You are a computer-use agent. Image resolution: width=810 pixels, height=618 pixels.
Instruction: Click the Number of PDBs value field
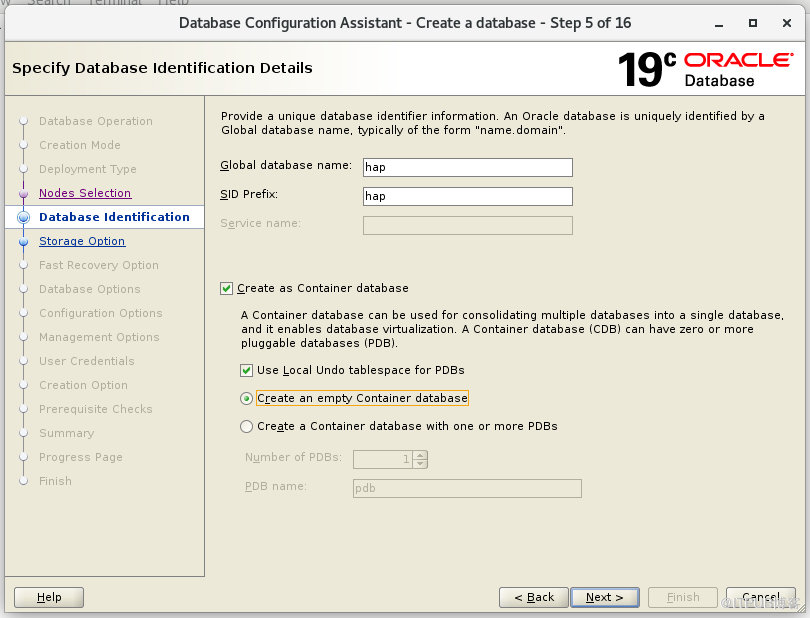coord(383,459)
